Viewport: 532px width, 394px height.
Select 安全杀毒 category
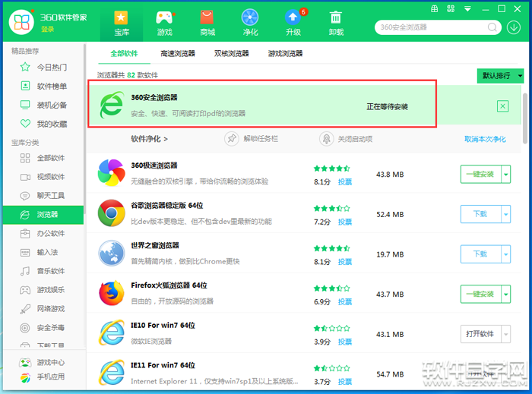coord(43,328)
